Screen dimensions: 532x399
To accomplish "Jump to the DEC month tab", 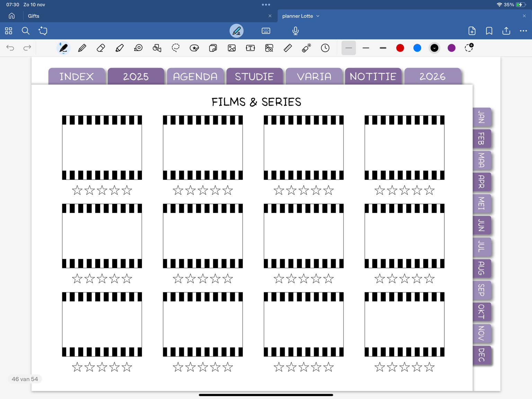I will pyautogui.click(x=482, y=355).
